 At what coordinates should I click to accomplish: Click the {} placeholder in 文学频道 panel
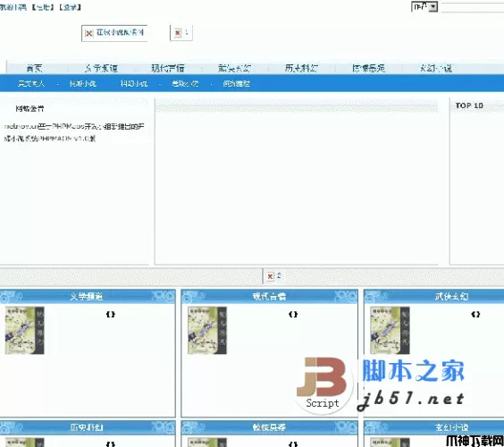tap(111, 314)
